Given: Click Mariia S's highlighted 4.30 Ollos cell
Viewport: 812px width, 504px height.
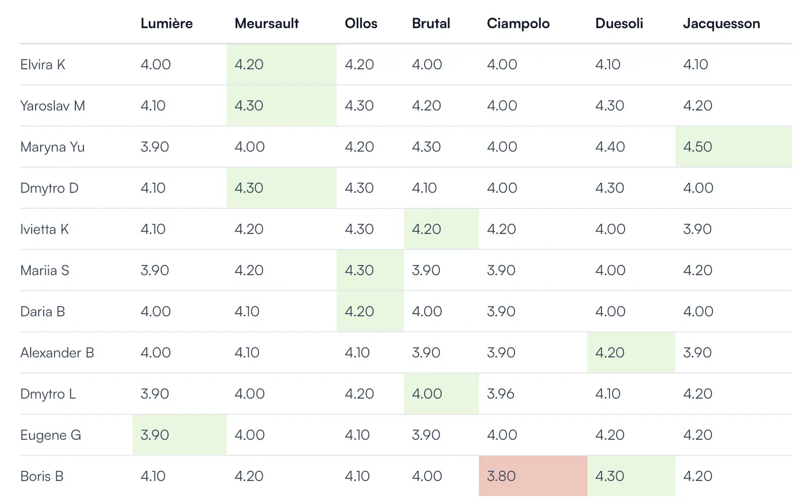Looking at the screenshot, I should pos(370,270).
